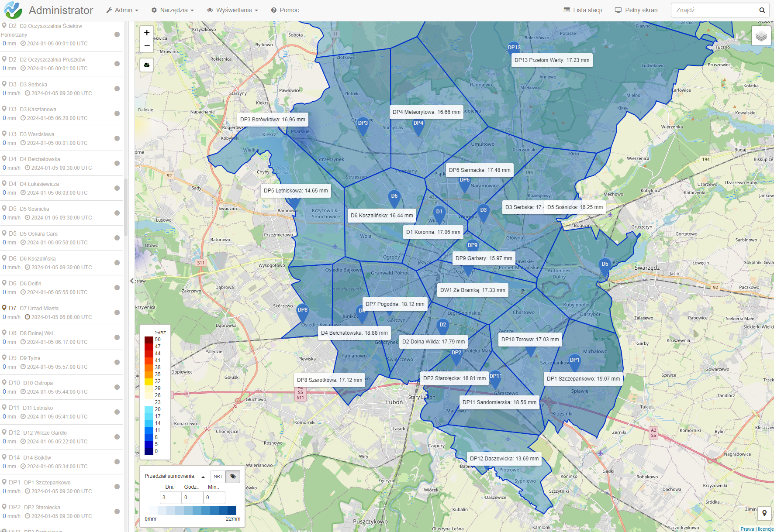Click the search magnifier icon
The height and width of the screenshot is (532, 774).
point(762,10)
